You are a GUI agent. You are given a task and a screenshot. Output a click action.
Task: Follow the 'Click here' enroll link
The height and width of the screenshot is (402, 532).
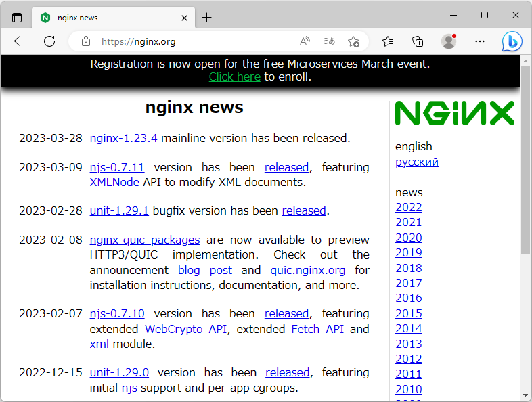[x=234, y=76]
